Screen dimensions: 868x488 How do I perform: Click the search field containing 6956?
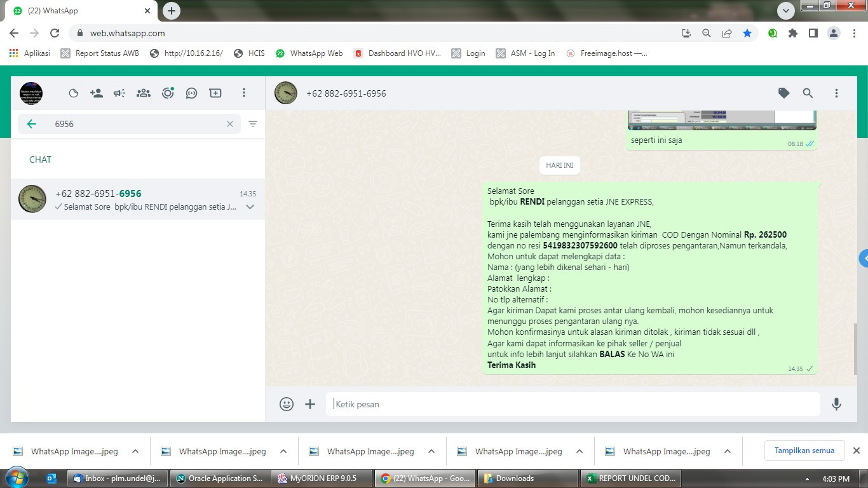point(129,124)
